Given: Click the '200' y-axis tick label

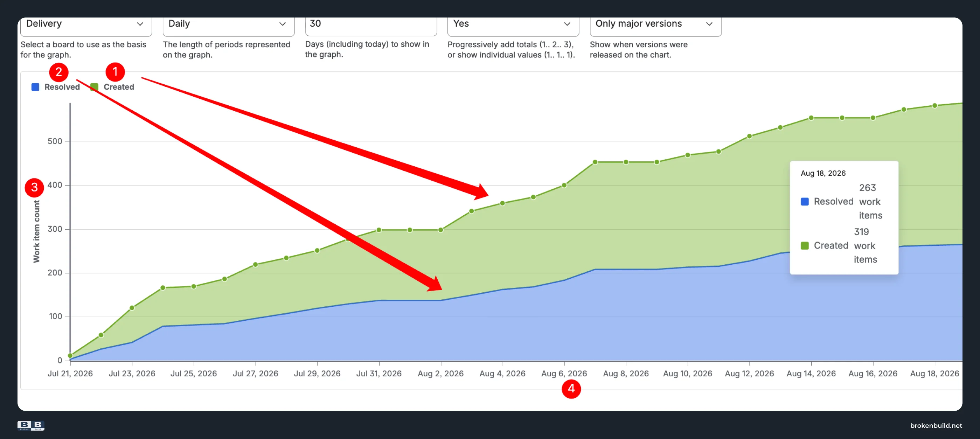Looking at the screenshot, I should point(55,273).
